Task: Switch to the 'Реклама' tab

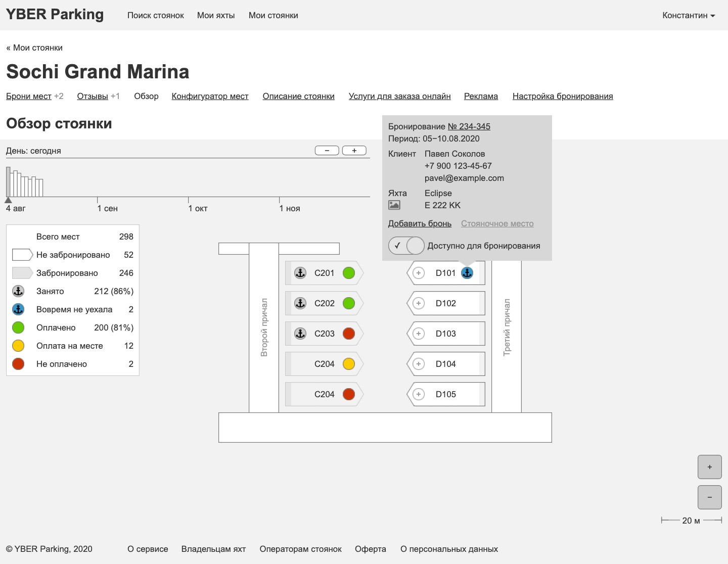Action: point(481,96)
